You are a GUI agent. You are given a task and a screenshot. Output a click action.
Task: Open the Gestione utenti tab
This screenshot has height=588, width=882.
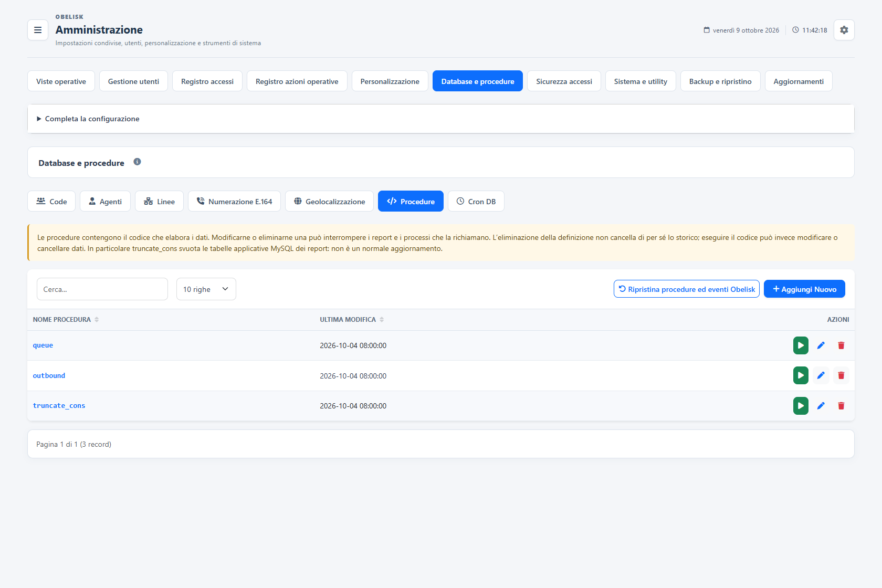(x=133, y=81)
